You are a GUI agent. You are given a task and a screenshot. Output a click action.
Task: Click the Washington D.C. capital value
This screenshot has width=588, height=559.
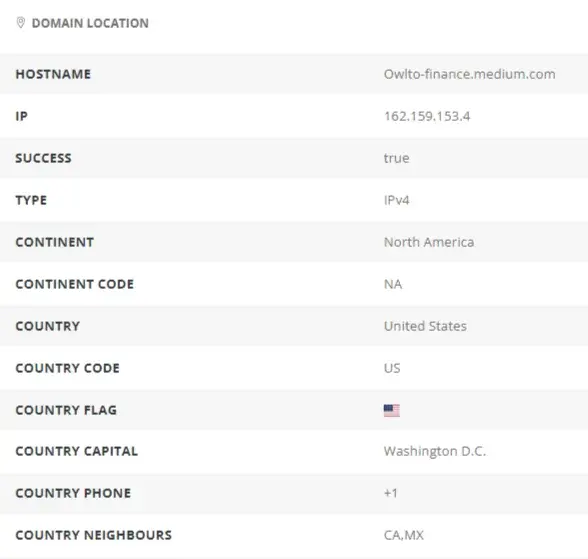click(435, 451)
